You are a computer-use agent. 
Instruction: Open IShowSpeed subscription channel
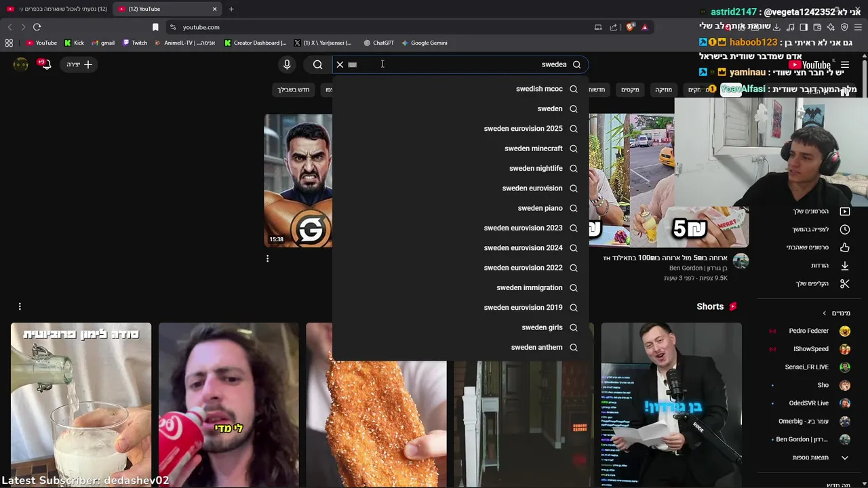(x=811, y=349)
